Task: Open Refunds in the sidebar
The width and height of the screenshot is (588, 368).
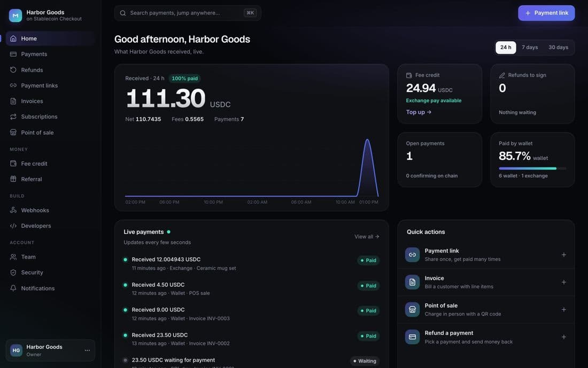Action: [50, 70]
